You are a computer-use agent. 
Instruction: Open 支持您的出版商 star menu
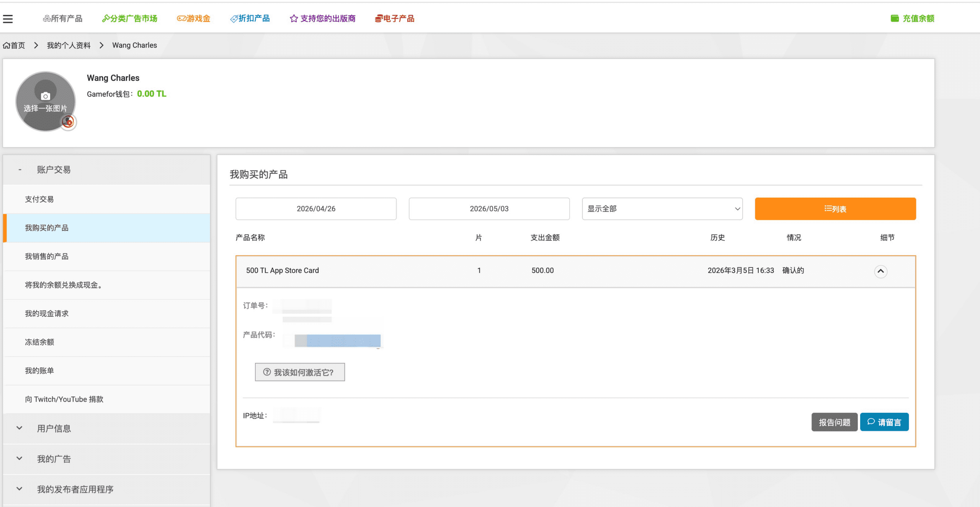click(x=322, y=18)
